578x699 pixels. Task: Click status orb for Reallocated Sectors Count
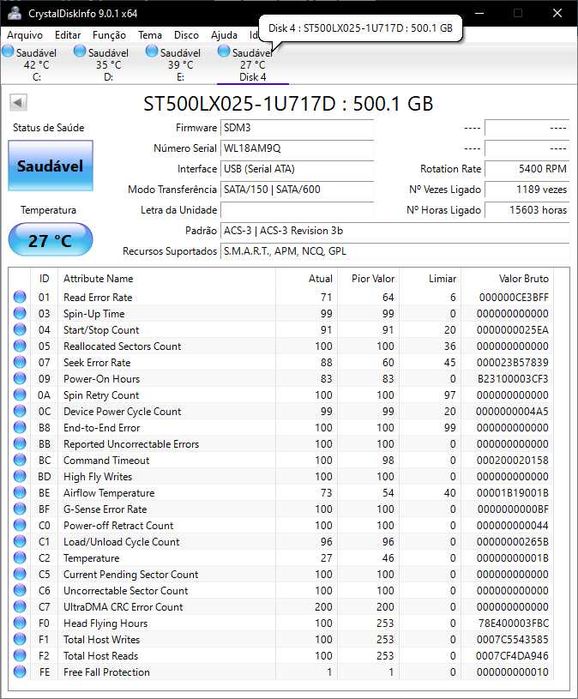[x=20, y=346]
